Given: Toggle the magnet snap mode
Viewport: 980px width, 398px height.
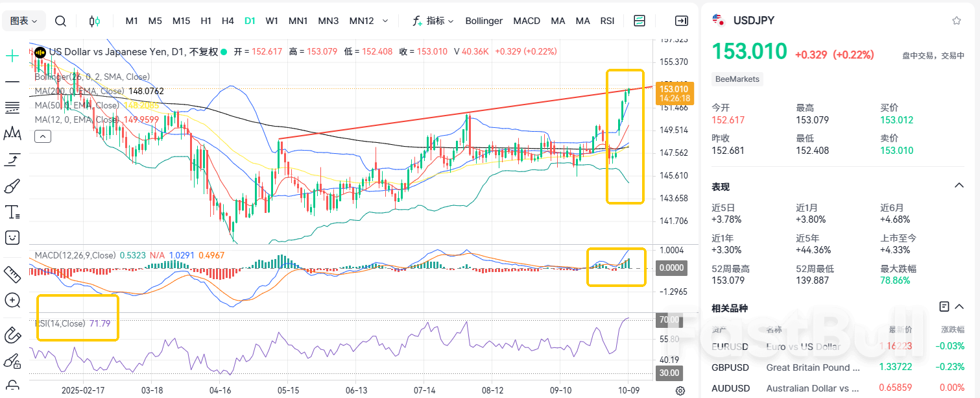Looking at the screenshot, I should coord(12,335).
